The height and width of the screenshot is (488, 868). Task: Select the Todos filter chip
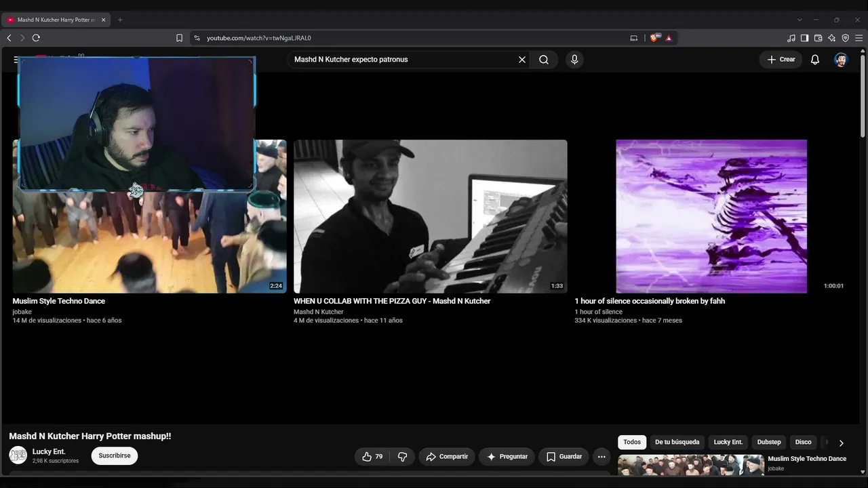[x=632, y=442]
